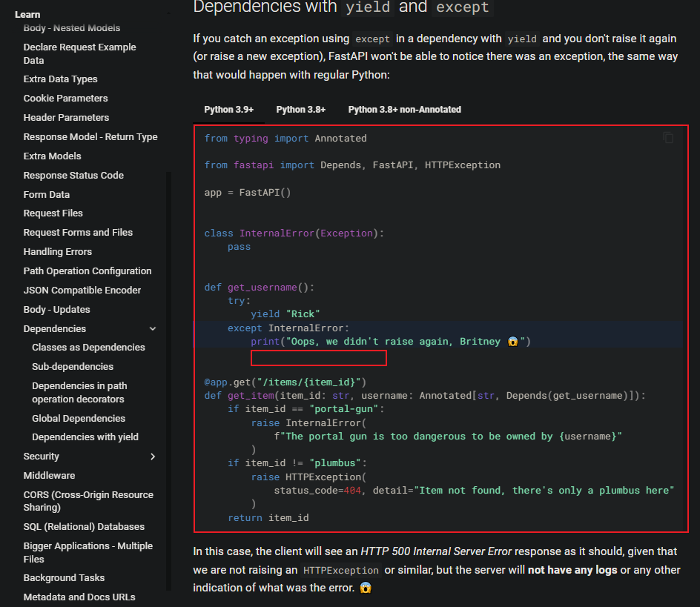Viewport: 700px width, 607px height.
Task: Go to Header Parameters in sidebar
Action: coord(66,118)
